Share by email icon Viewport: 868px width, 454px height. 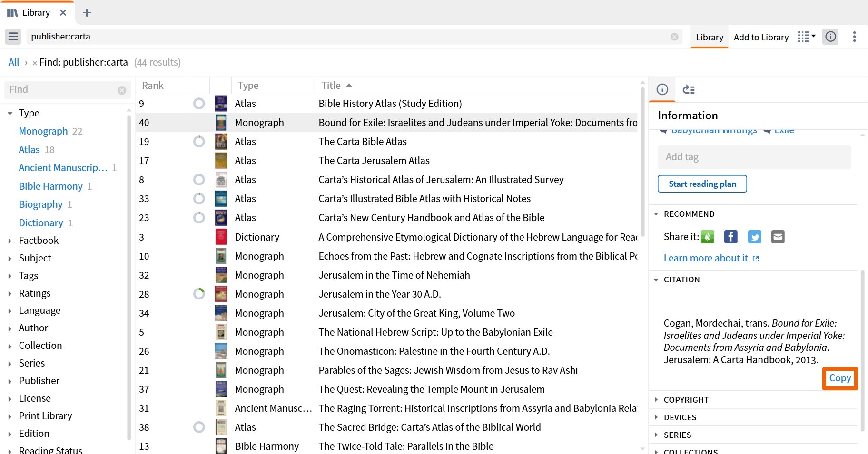(778, 237)
